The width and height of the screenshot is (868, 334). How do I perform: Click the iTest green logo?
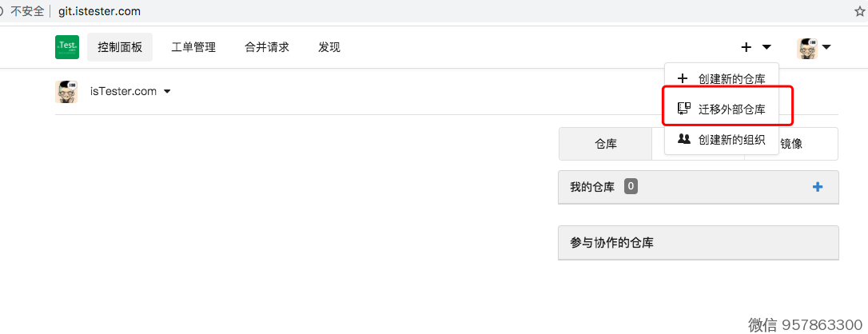(x=67, y=47)
